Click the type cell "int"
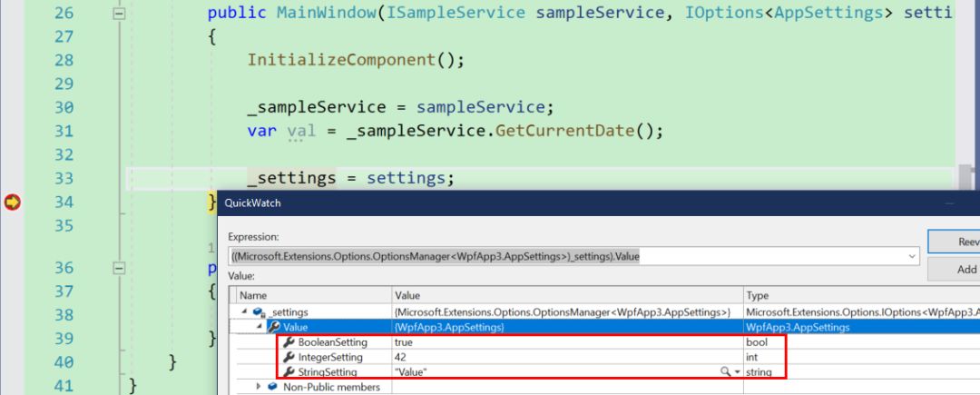Image resolution: width=980 pixels, height=395 pixels. pyautogui.click(x=752, y=358)
